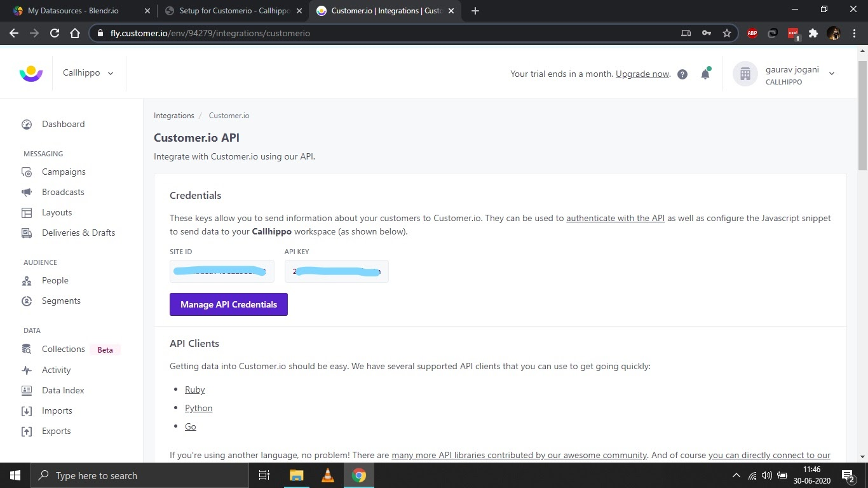Open Broadcasts in the sidebar

click(63, 193)
